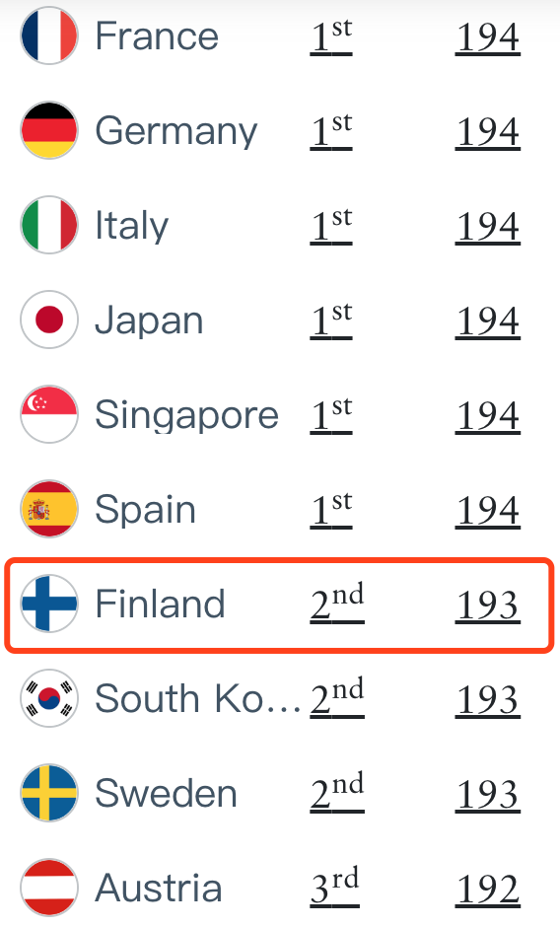Click the Japan flag icon
The width and height of the screenshot is (560, 927).
(x=49, y=320)
